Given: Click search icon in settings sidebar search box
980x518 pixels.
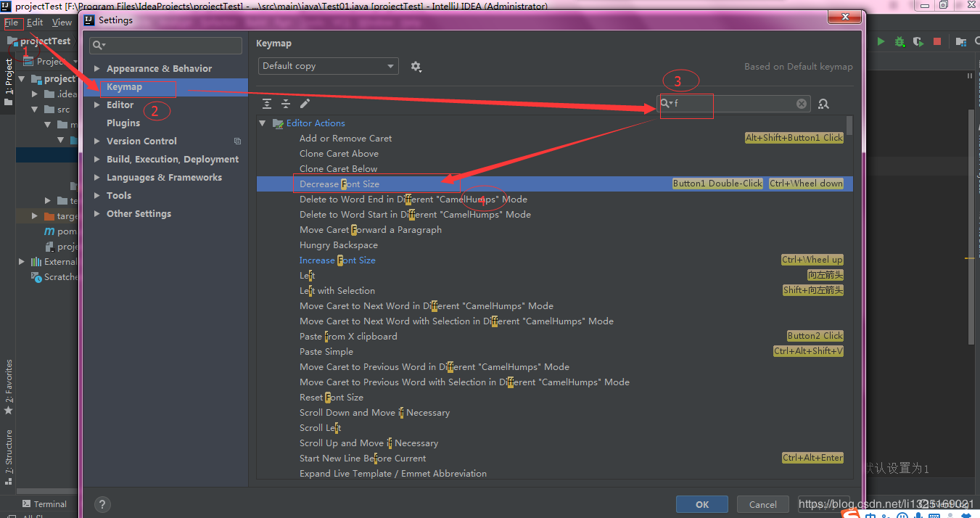Looking at the screenshot, I should 99,46.
